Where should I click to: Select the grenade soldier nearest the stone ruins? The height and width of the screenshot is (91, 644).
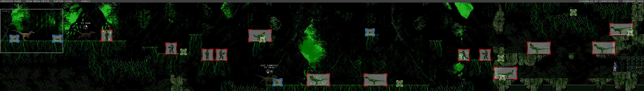click(x=485, y=55)
